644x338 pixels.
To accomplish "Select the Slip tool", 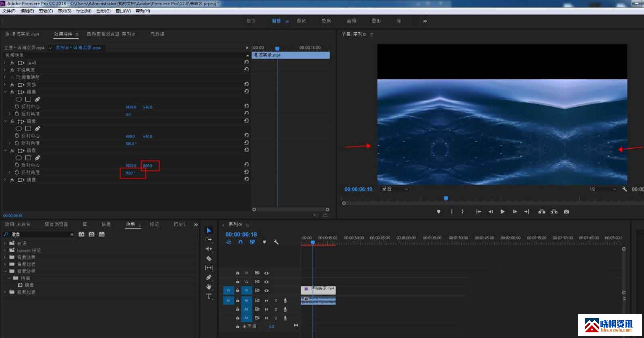I will 209,268.
